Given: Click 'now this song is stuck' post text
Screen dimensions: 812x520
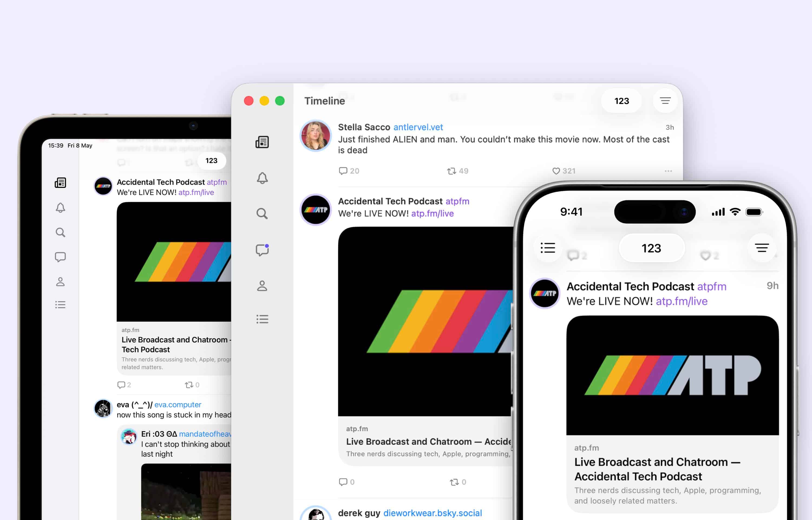Looking at the screenshot, I should tap(174, 415).
